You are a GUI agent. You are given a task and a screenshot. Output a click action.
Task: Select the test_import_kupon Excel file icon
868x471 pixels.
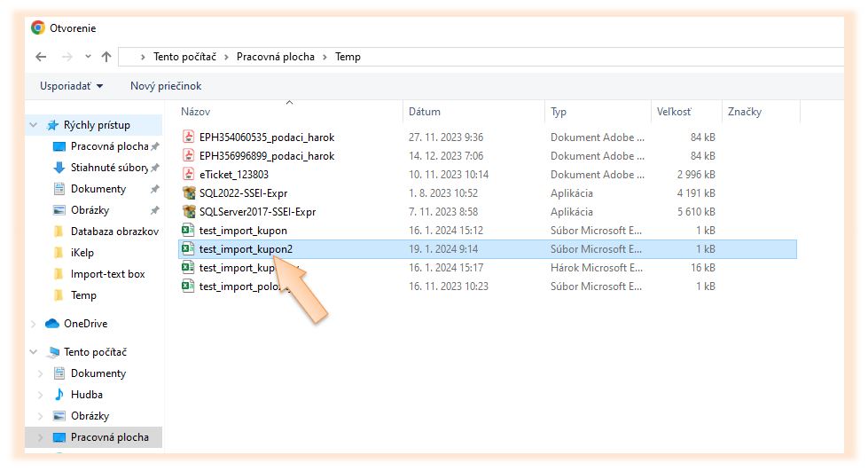[188, 231]
